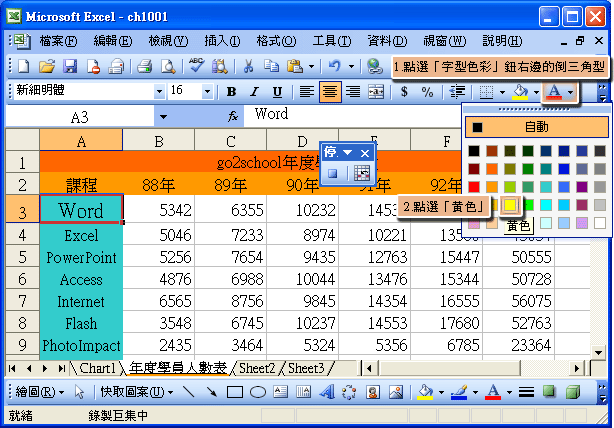Screen dimensions: 614x428
Task: Open the 格式(O) menu
Action: point(276,41)
